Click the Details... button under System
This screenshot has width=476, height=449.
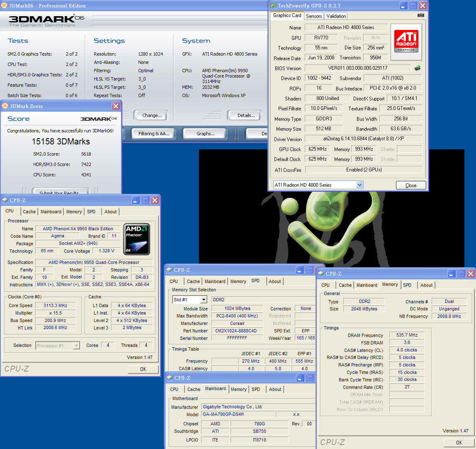click(249, 115)
